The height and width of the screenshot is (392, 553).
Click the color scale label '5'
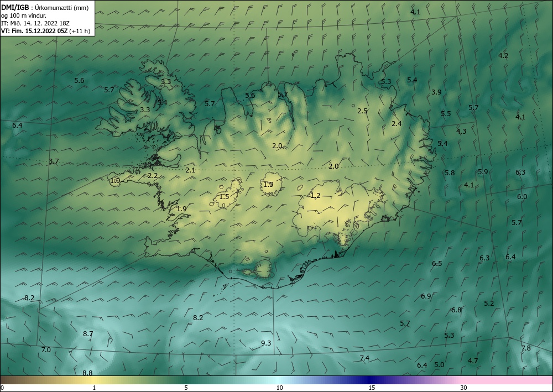pos(186,388)
